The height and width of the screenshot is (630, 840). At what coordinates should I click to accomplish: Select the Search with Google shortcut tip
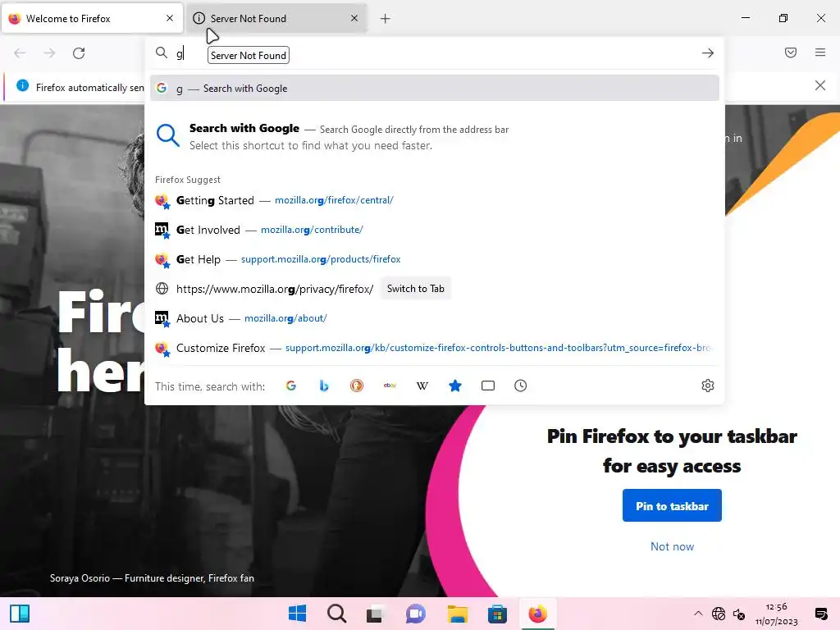(435, 137)
